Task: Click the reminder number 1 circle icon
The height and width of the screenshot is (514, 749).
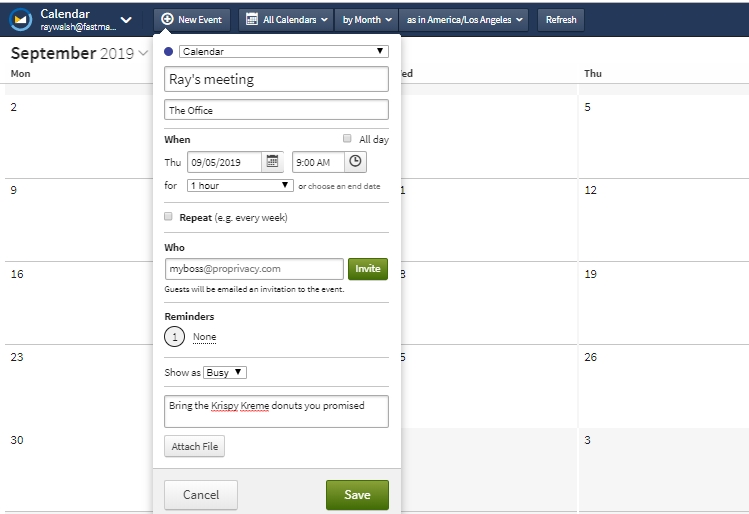Action: click(174, 337)
